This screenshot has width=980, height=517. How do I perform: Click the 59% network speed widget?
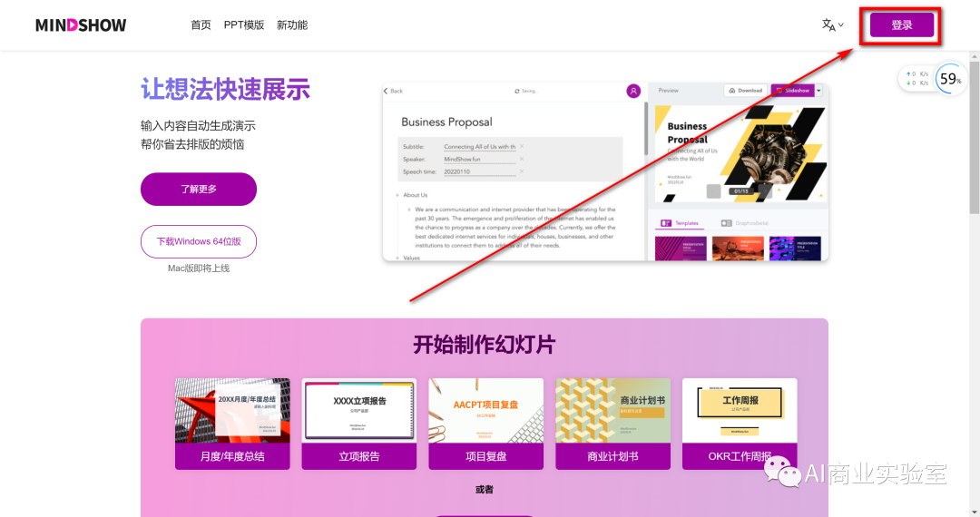932,79
